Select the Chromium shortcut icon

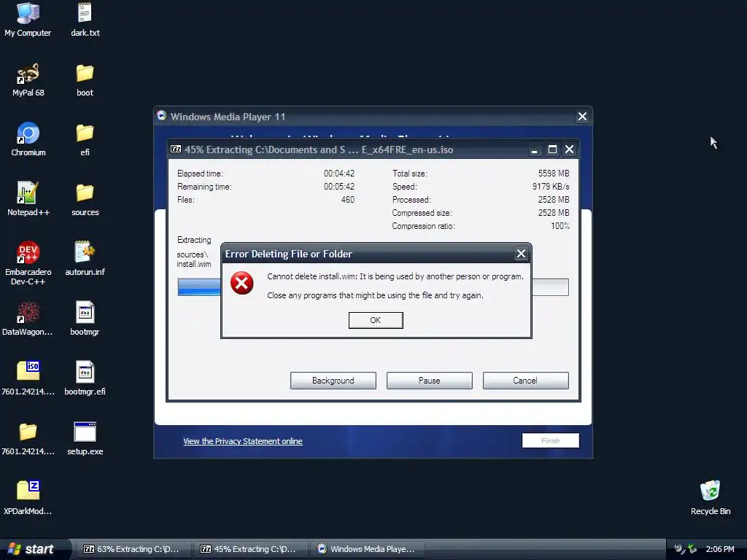tap(28, 139)
